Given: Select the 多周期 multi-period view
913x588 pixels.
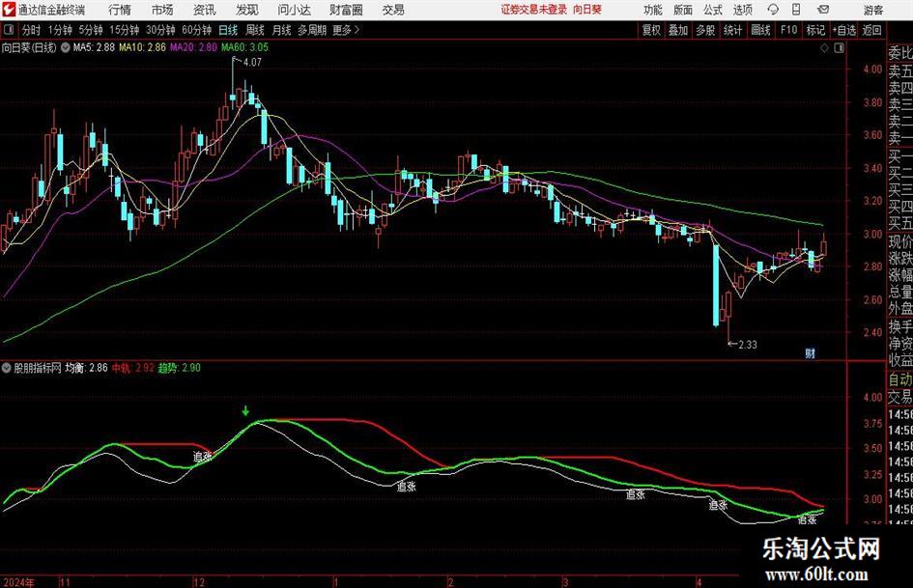Looking at the screenshot, I should [312, 30].
